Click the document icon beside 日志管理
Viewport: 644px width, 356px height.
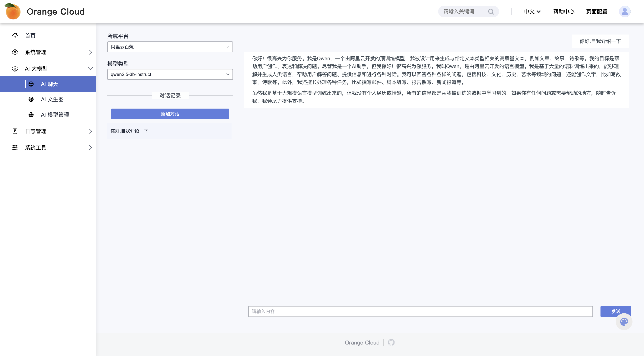(15, 131)
